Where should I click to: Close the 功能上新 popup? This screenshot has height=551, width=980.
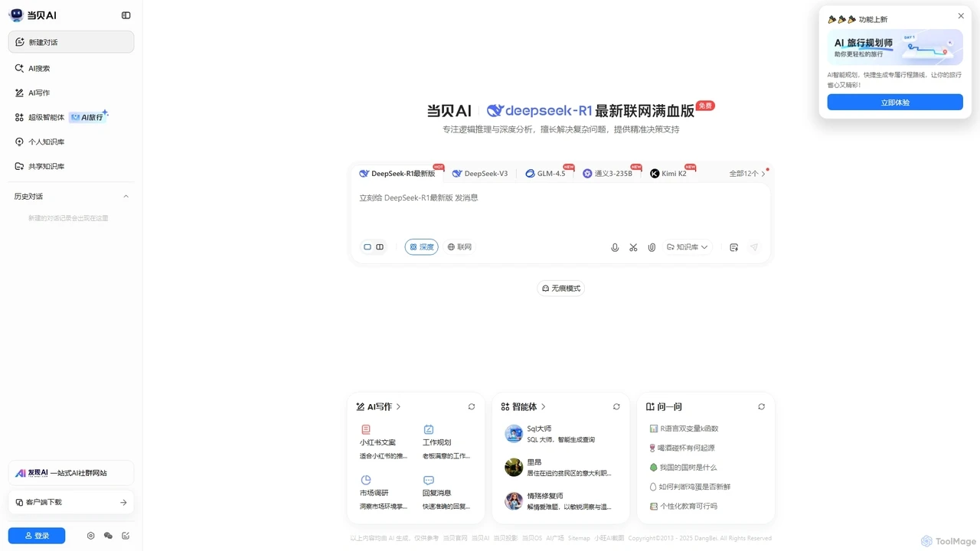tap(961, 15)
